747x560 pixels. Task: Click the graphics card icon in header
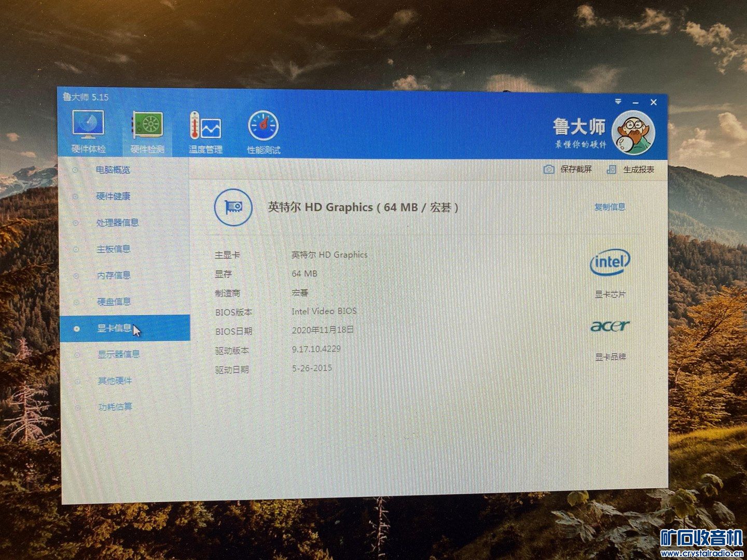(x=233, y=207)
